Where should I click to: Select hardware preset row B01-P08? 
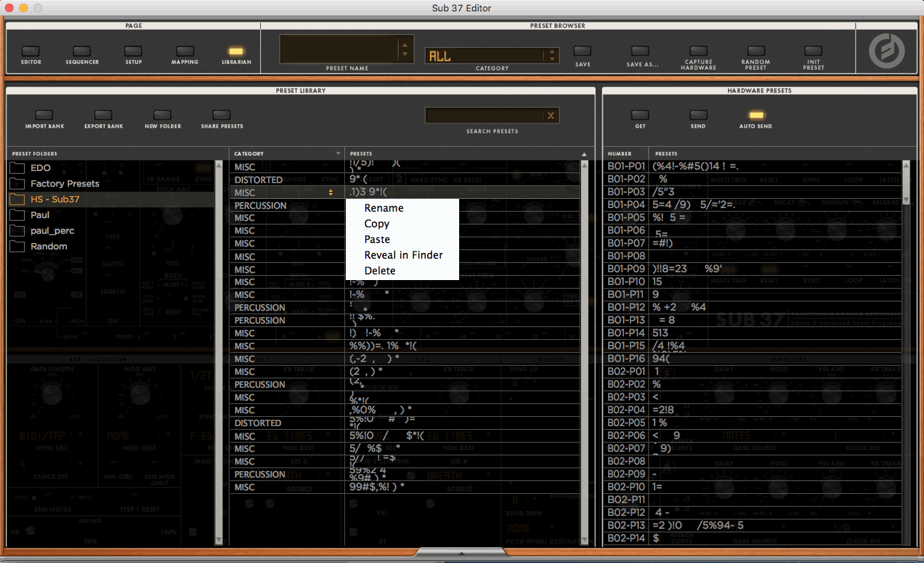(752, 256)
